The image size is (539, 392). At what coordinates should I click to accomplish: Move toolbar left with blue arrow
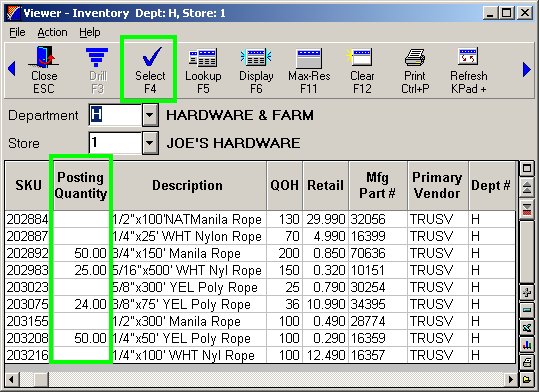pos(12,69)
